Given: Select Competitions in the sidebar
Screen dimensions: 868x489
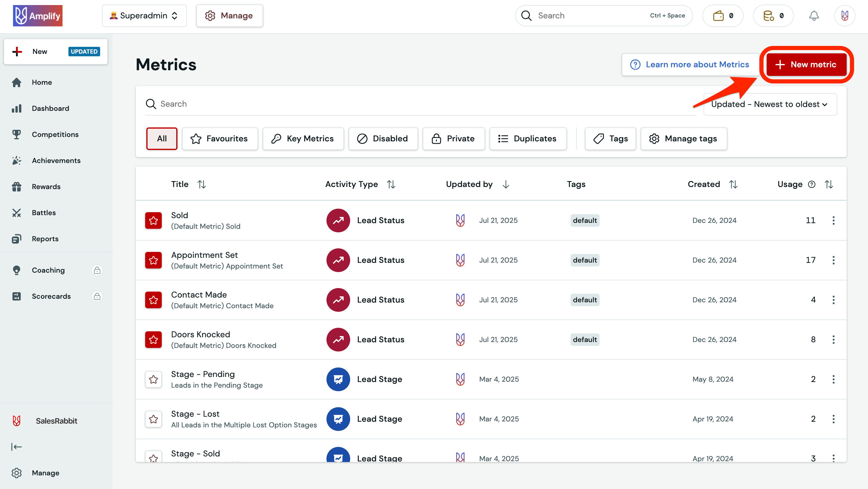Looking at the screenshot, I should 55,134.
